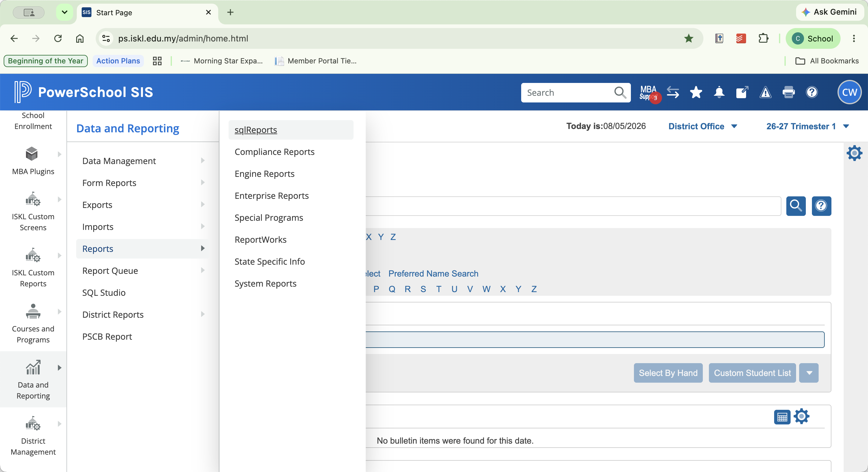This screenshot has height=472, width=868.
Task: Open the bulletin calendar icon
Action: [782, 417]
